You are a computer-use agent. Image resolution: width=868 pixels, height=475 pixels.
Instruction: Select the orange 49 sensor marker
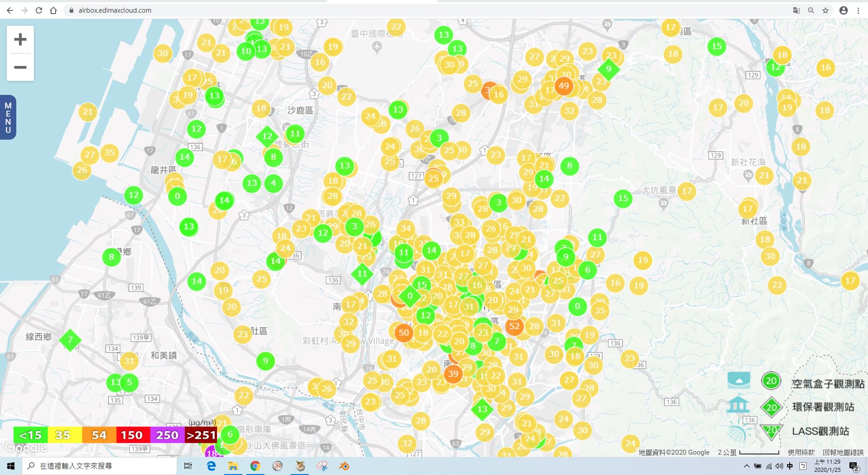pyautogui.click(x=564, y=86)
